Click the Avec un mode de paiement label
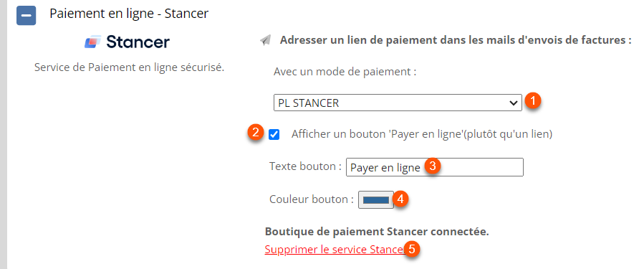The height and width of the screenshot is (269, 644). pyautogui.click(x=345, y=72)
